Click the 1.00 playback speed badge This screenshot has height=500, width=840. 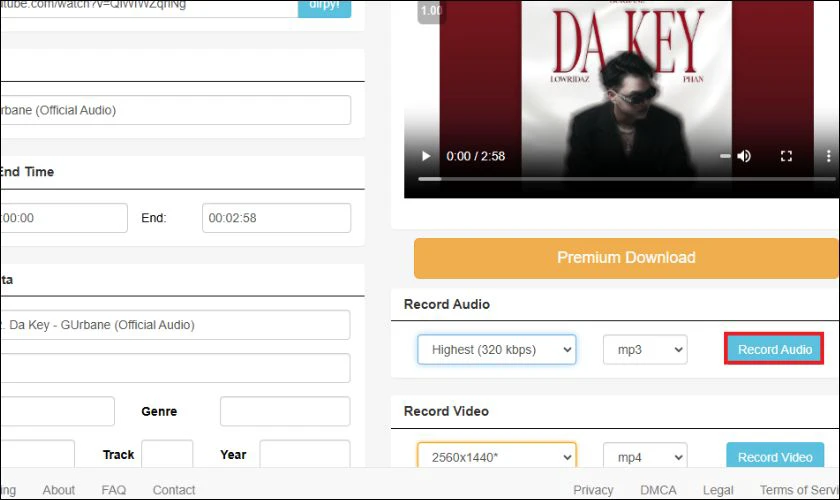pos(431,11)
